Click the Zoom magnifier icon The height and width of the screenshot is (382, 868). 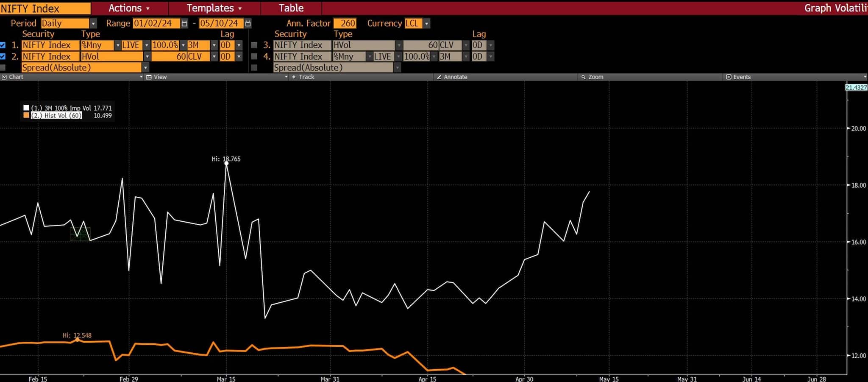[583, 77]
